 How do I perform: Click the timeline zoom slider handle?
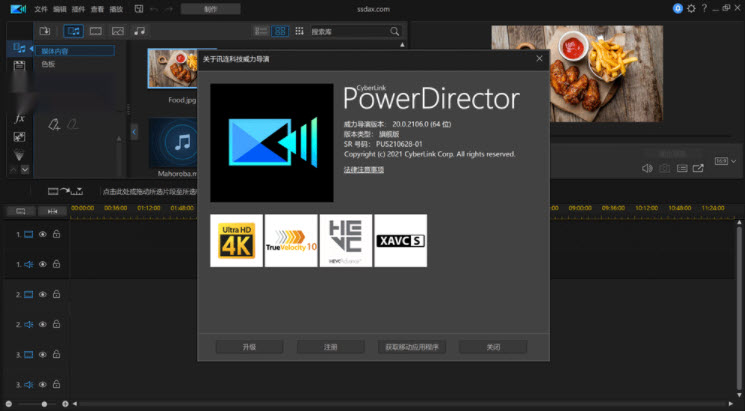[44, 403]
